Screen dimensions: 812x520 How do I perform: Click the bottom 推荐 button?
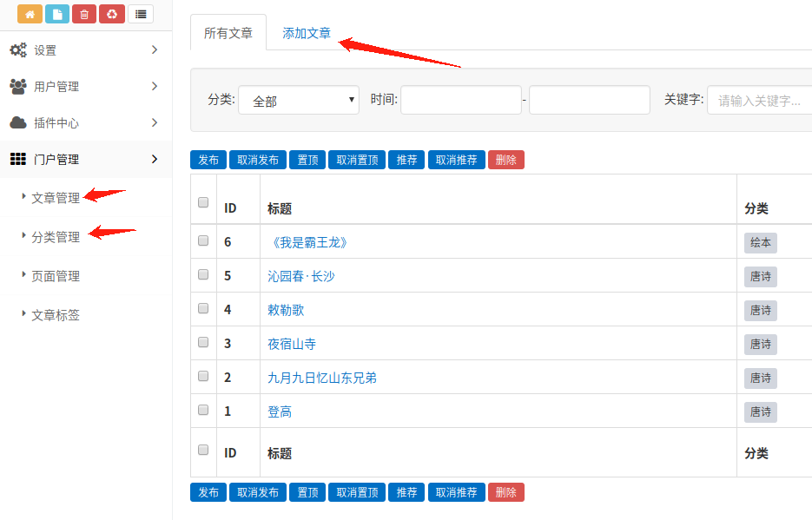tap(406, 492)
